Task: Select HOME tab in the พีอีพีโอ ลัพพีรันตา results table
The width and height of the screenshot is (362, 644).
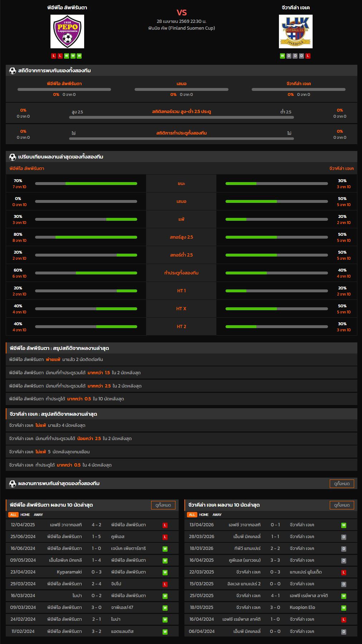Action: click(x=25, y=515)
